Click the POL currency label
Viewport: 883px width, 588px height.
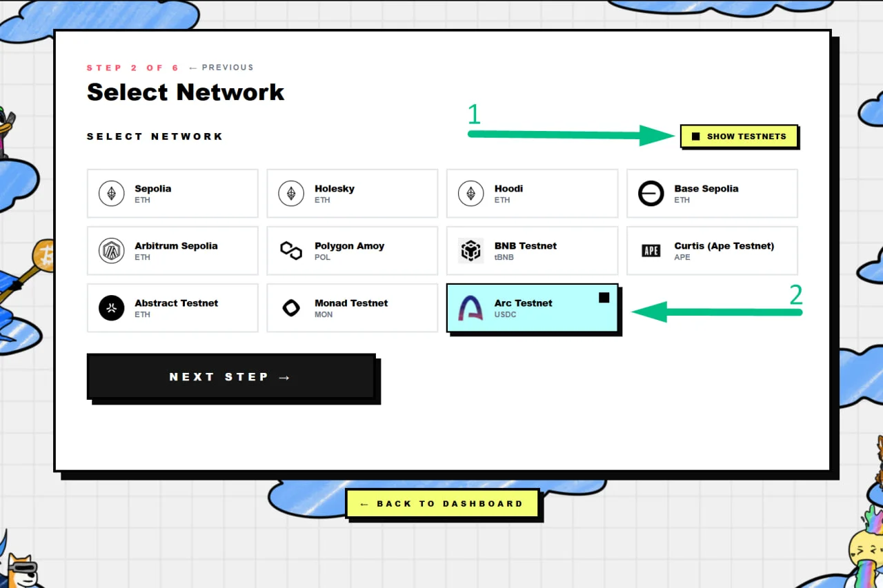pyautogui.click(x=322, y=257)
